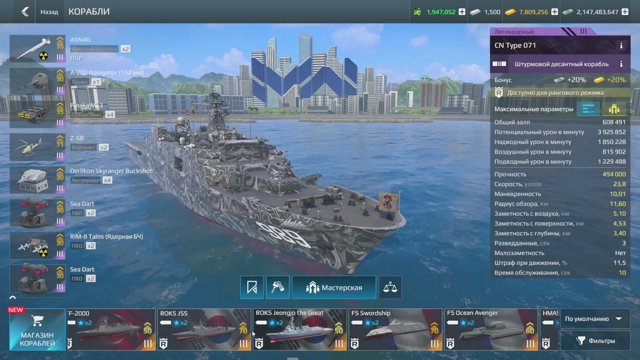
Task: Click the Легендарный rarity tab label
Action: (514, 31)
